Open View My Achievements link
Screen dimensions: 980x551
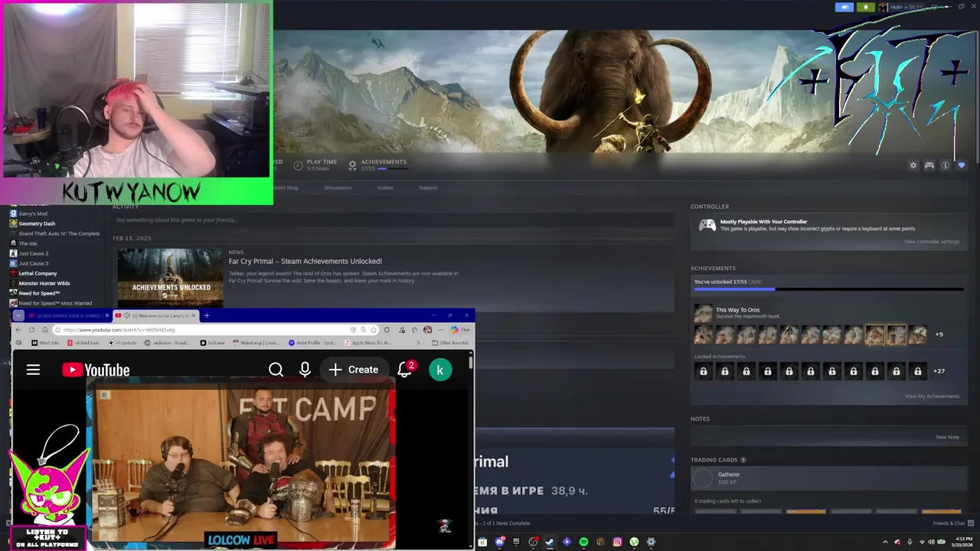932,396
